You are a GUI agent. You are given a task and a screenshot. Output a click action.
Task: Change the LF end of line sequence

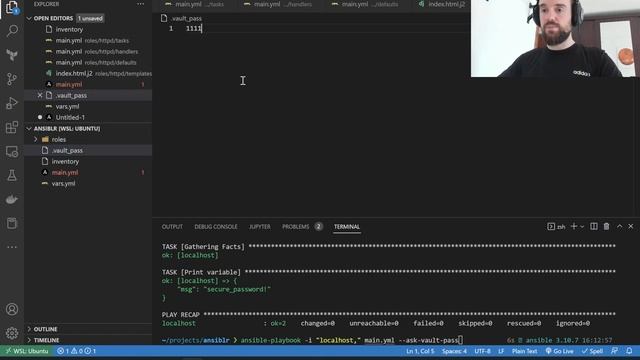click(x=501, y=351)
